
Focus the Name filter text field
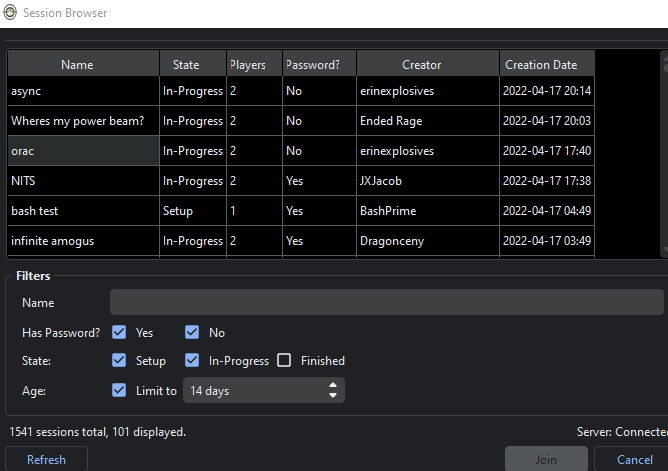387,302
